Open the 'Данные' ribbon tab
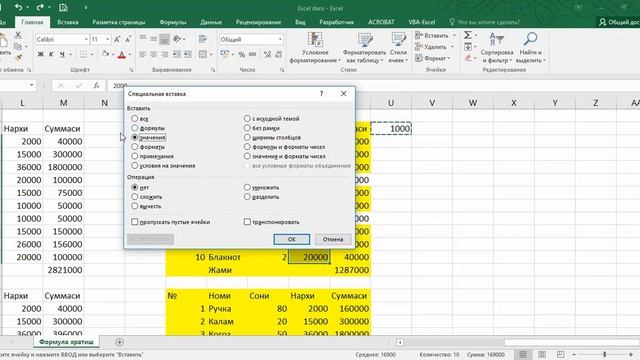The width and height of the screenshot is (640, 360). 211,22
